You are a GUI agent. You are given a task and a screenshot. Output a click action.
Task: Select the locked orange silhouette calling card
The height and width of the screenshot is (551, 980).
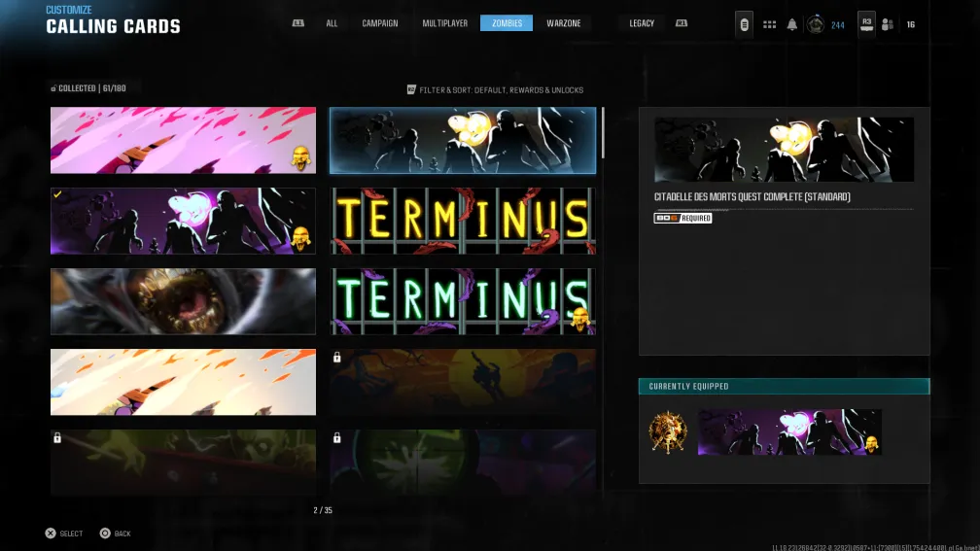click(x=463, y=382)
